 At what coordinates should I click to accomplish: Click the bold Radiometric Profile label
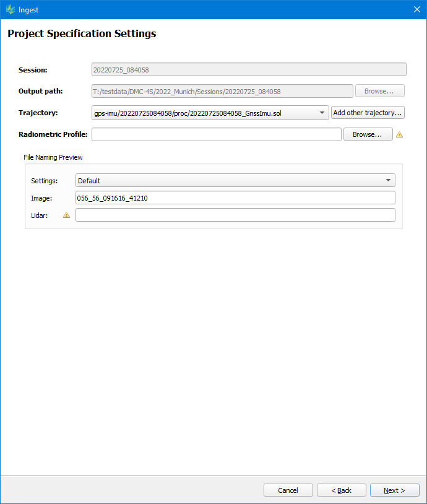(53, 134)
